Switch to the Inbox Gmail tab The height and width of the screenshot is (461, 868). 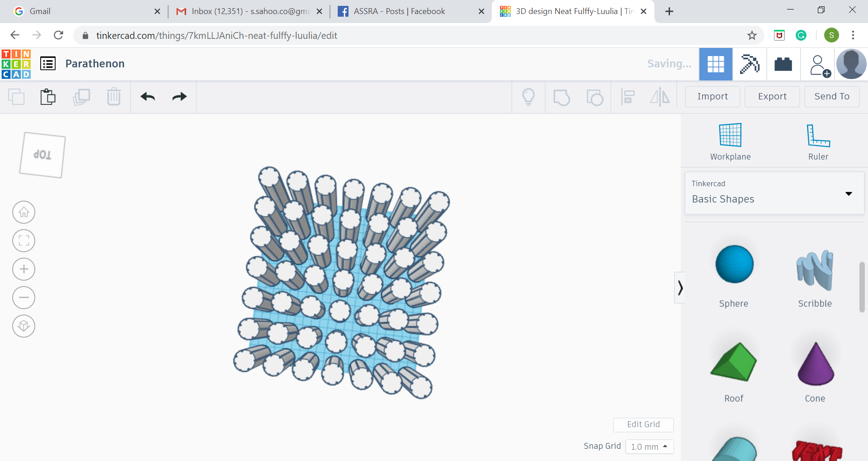250,11
